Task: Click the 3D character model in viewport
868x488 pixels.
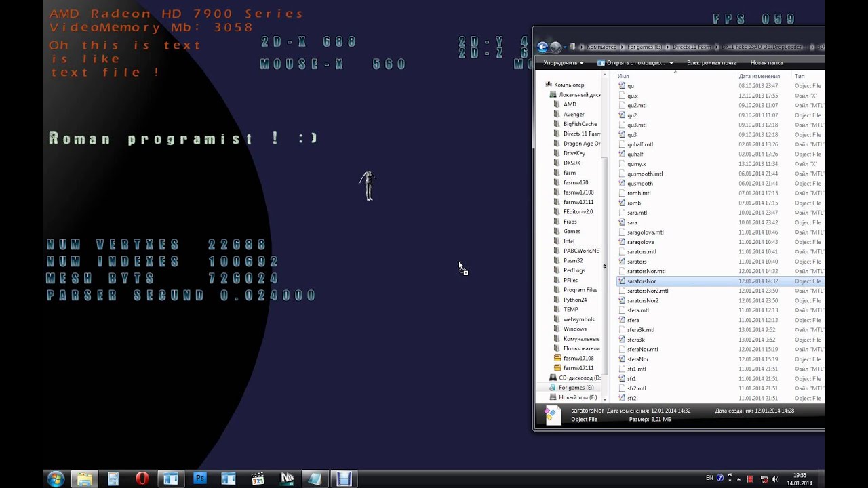Action: pyautogui.click(x=368, y=186)
